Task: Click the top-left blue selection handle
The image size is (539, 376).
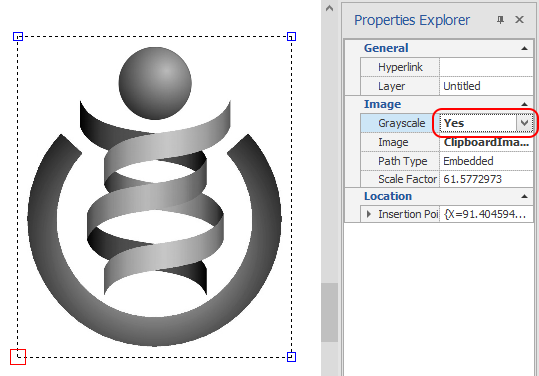Action: pos(18,36)
